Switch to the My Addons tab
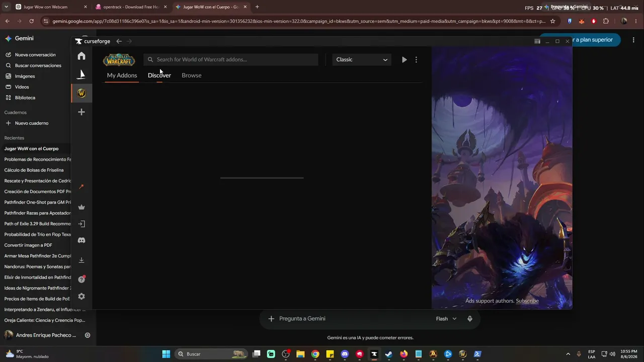This screenshot has height=362, width=644. pos(122,75)
